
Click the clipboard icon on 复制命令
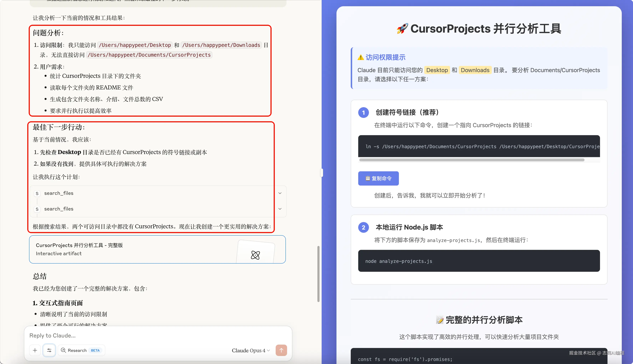(x=368, y=178)
